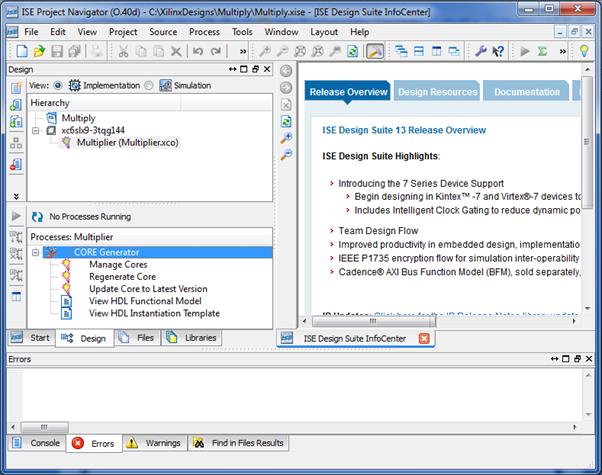Open the Project menu
The width and height of the screenshot is (602, 475).
tap(123, 32)
